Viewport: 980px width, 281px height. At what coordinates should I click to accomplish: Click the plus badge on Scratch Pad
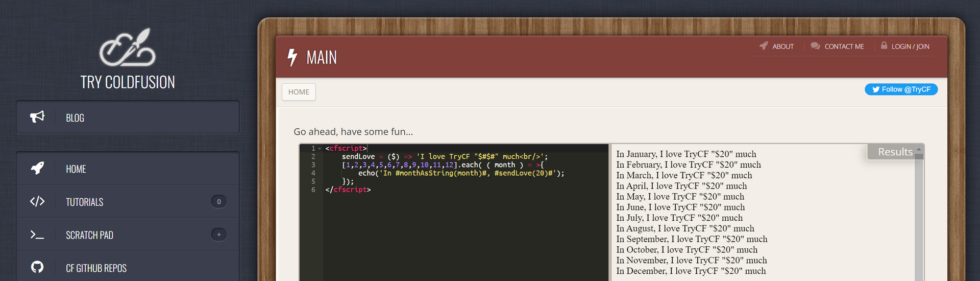tap(219, 235)
